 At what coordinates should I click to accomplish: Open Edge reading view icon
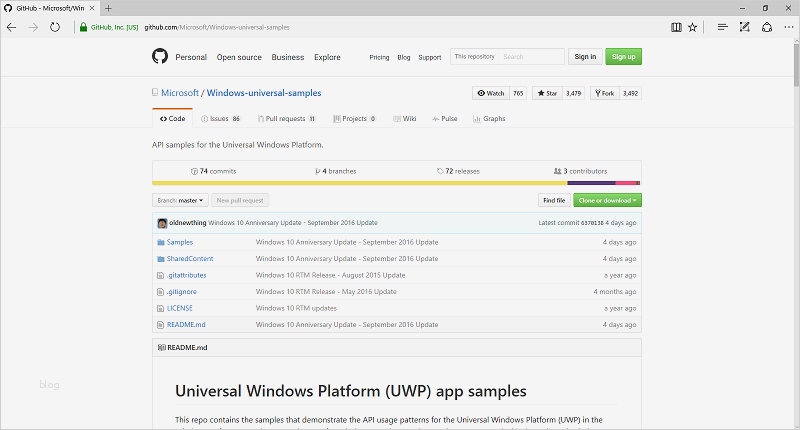(677, 27)
